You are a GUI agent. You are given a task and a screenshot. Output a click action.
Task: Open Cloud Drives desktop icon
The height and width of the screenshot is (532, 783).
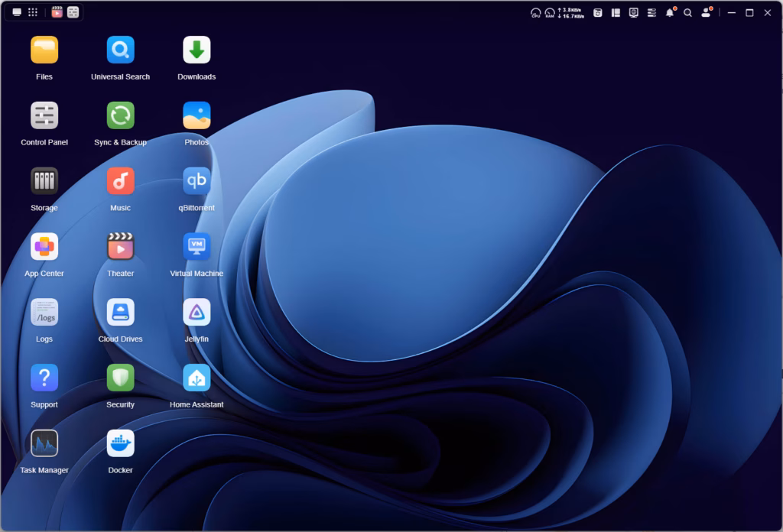pos(120,313)
